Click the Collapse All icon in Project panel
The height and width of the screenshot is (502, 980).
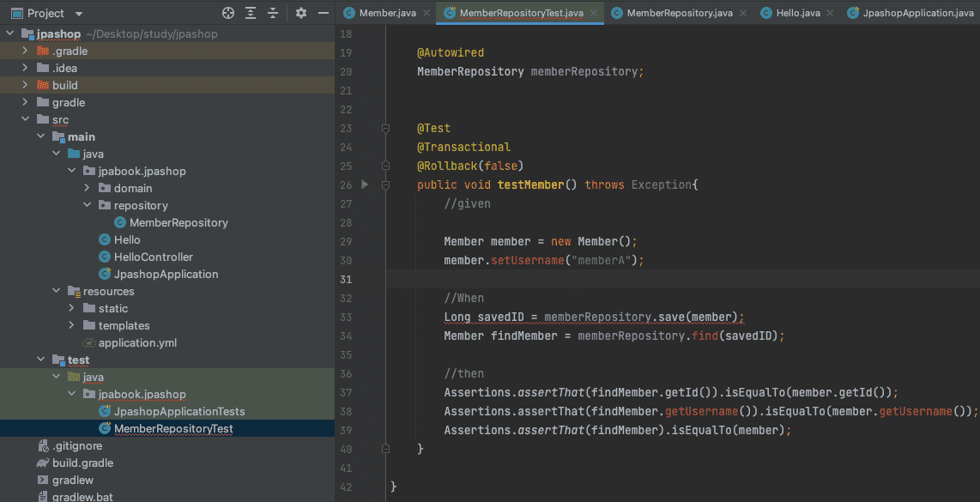tap(273, 13)
